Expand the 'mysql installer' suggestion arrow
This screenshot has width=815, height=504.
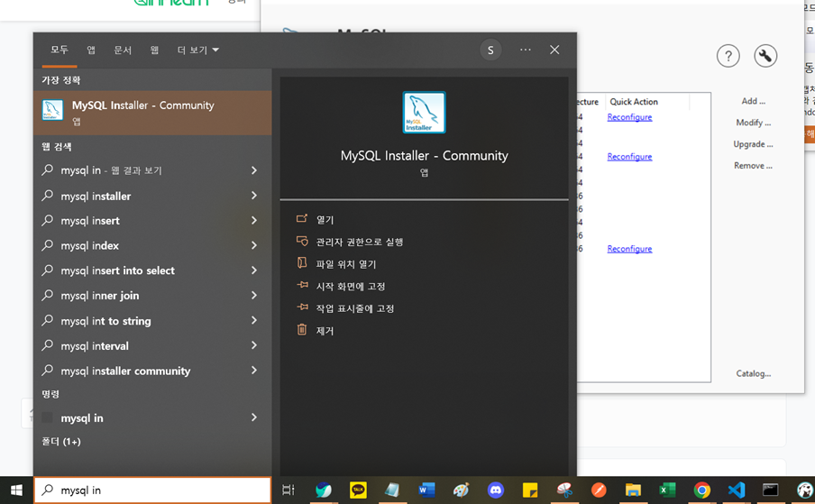pos(254,196)
